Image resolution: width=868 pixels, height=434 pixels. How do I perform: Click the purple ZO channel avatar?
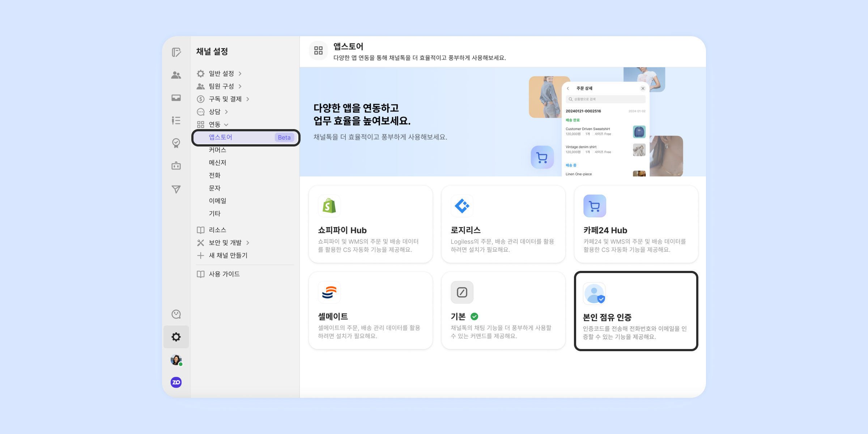(176, 382)
